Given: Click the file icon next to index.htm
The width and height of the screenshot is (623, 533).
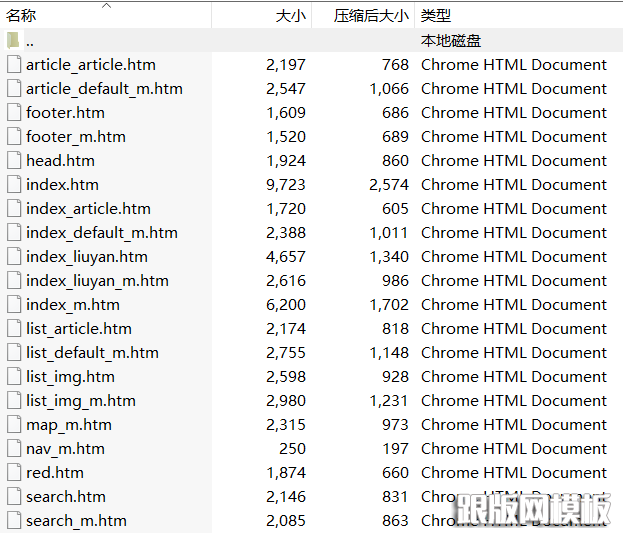Looking at the screenshot, I should coord(13,184).
